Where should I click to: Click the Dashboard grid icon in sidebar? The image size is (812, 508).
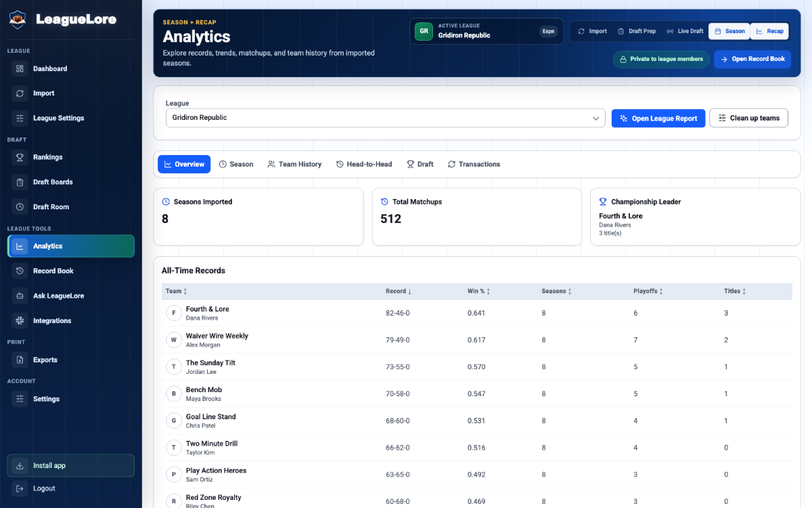coord(20,68)
